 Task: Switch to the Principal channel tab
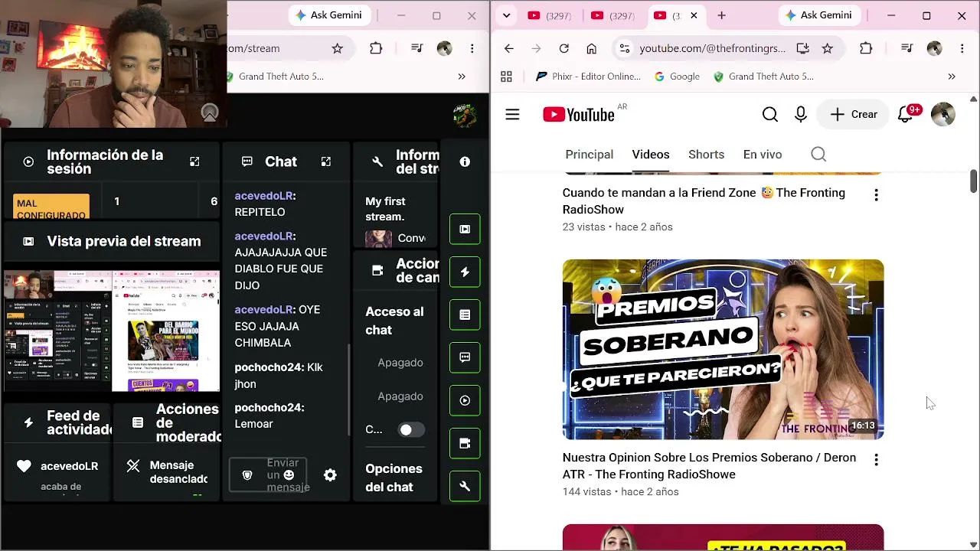[x=590, y=155]
